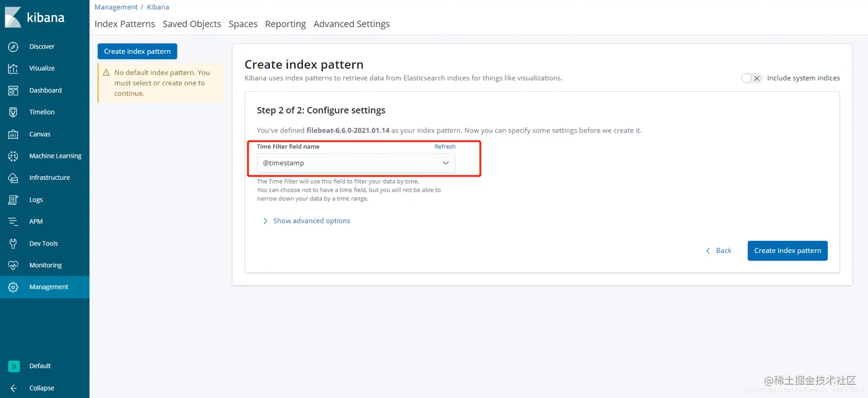Click the filebeat-6.6.0-2021.01.14 pattern name
This screenshot has width=868, height=398.
pyautogui.click(x=348, y=131)
